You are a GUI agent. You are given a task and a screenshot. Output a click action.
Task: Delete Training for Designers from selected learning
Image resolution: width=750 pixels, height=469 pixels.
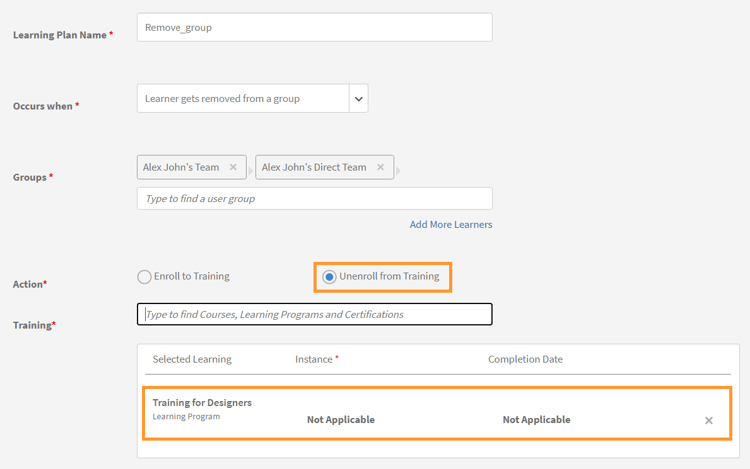point(709,421)
